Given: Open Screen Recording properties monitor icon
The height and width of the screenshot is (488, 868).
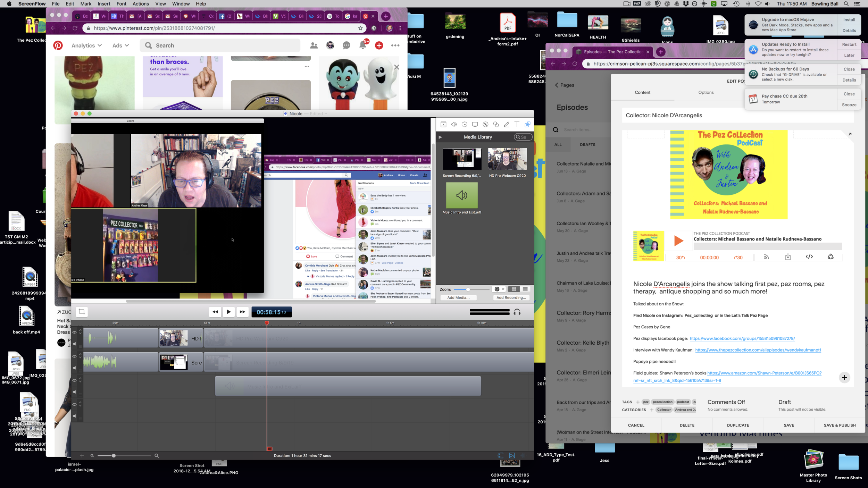Looking at the screenshot, I should tap(475, 124).
